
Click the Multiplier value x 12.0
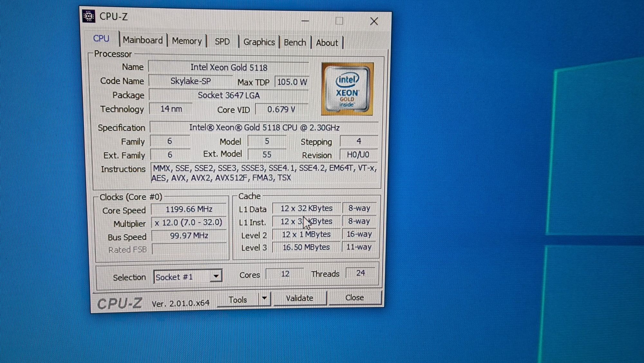point(189,222)
